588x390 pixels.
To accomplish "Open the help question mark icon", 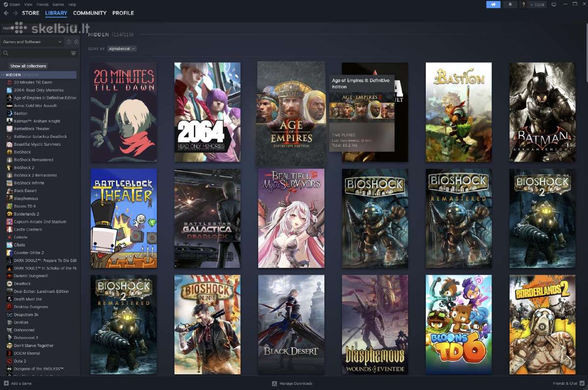I will point(524,4).
